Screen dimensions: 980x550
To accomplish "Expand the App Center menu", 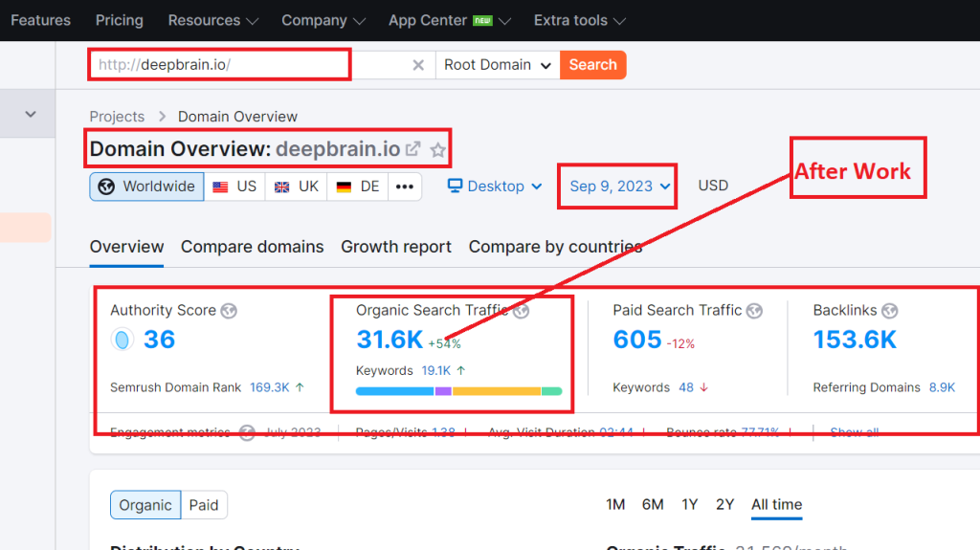I will click(x=450, y=21).
